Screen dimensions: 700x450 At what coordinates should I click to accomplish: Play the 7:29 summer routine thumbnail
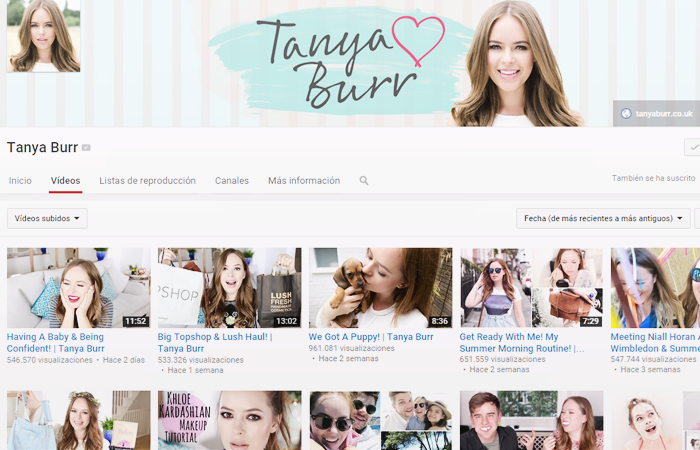point(531,288)
